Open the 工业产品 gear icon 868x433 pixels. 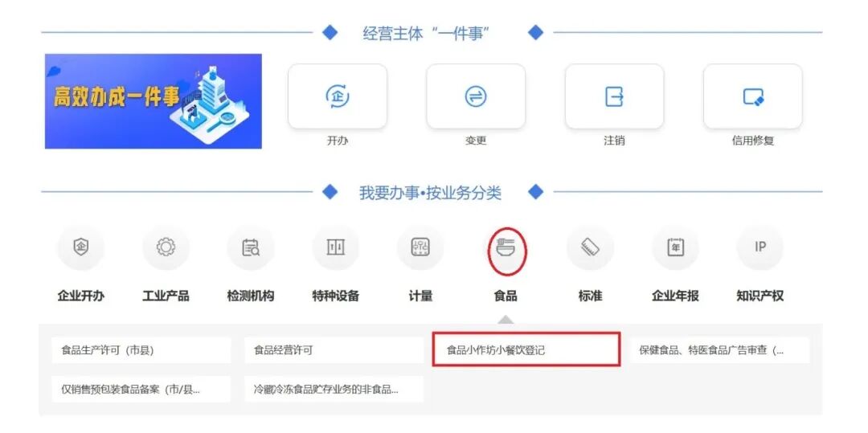(166, 247)
